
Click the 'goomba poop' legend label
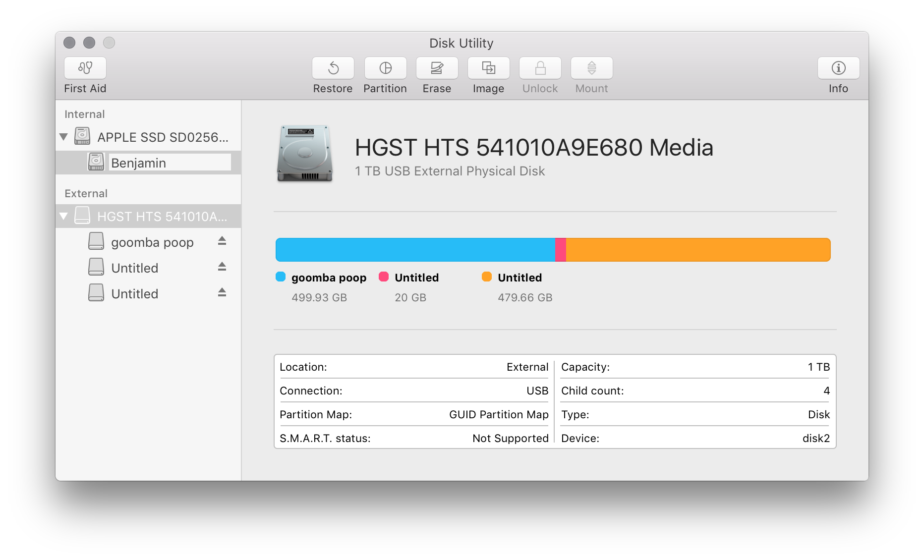click(x=329, y=278)
